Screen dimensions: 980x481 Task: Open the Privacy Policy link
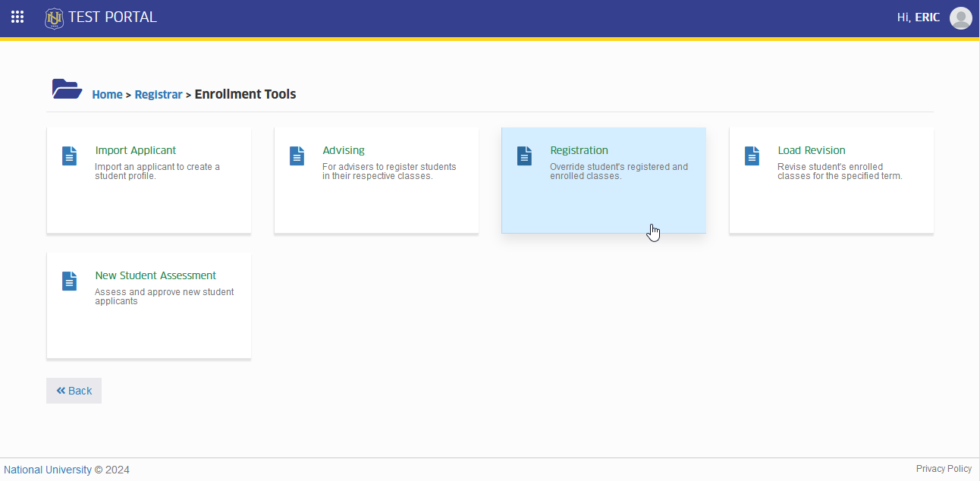click(x=944, y=469)
